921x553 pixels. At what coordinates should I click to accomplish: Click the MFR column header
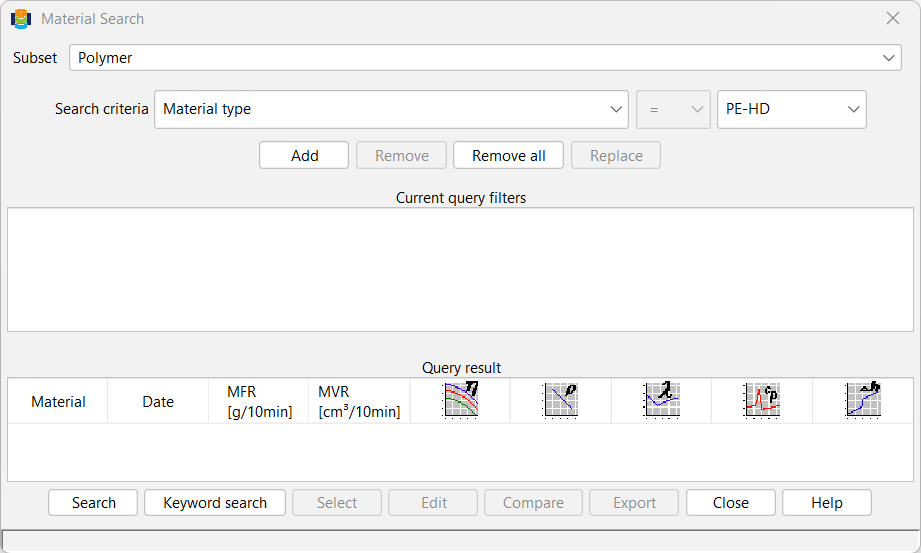point(259,401)
